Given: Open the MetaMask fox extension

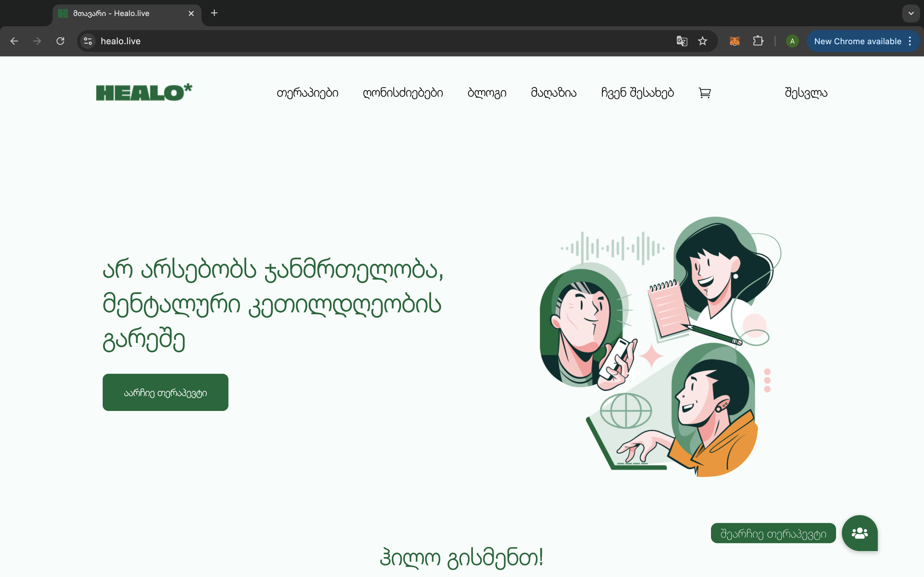Looking at the screenshot, I should pos(734,41).
